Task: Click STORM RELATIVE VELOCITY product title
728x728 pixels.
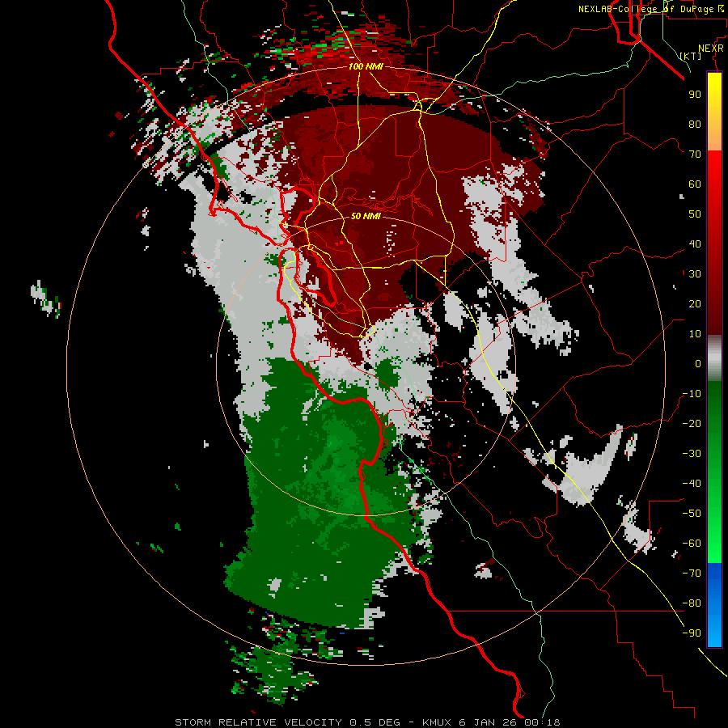Action: pyautogui.click(x=258, y=722)
